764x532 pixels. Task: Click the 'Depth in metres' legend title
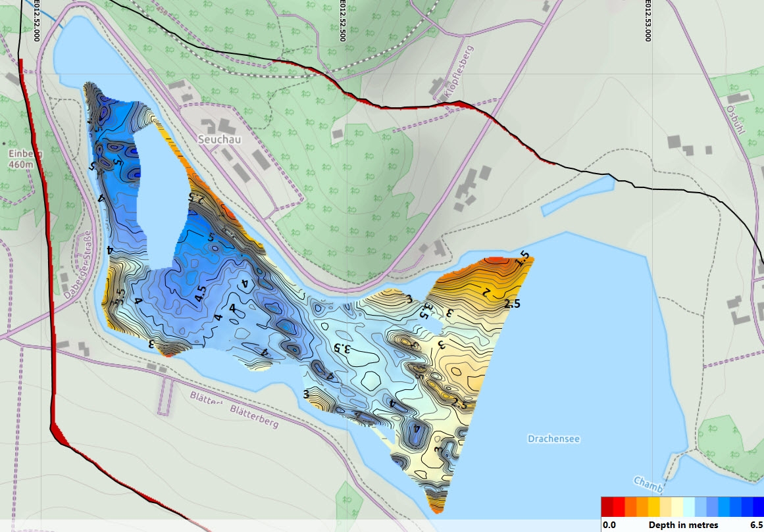point(682,525)
